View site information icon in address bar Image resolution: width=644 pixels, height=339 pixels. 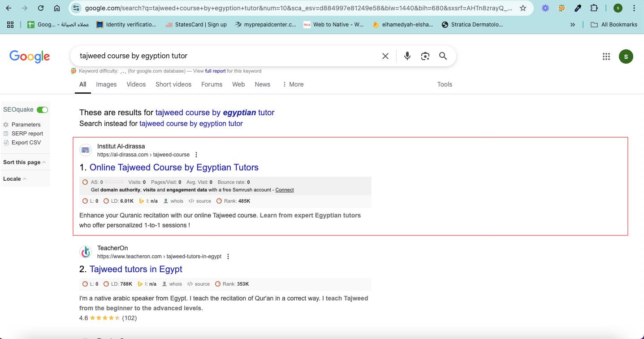tap(76, 8)
